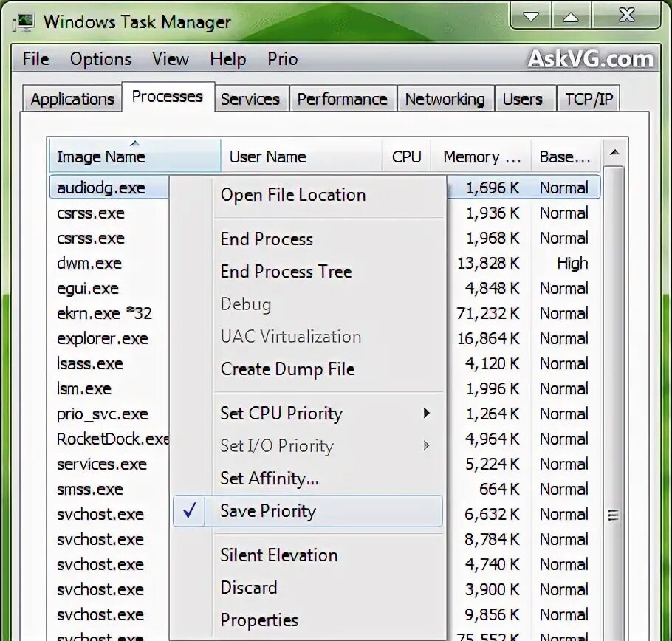Toggle the checked Save Priority option
Screen dimensions: 672x641
308,511
